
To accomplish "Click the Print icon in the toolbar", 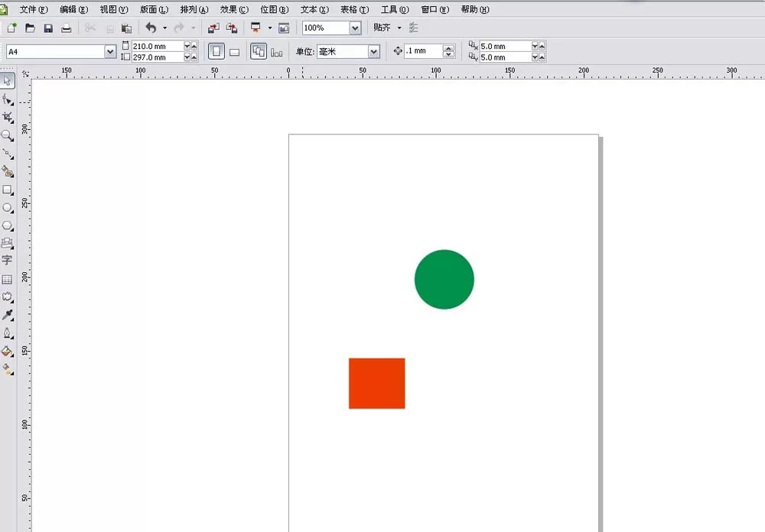I will coord(67,28).
